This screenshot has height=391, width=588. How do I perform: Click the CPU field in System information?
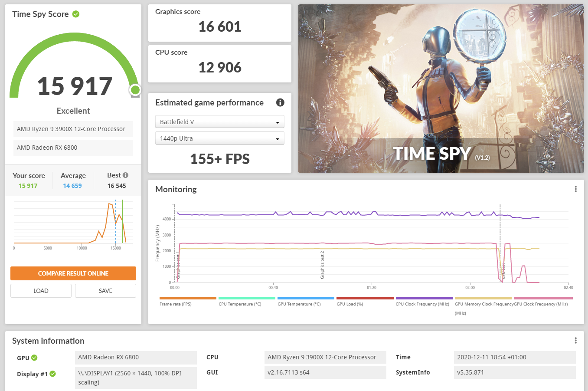click(325, 358)
